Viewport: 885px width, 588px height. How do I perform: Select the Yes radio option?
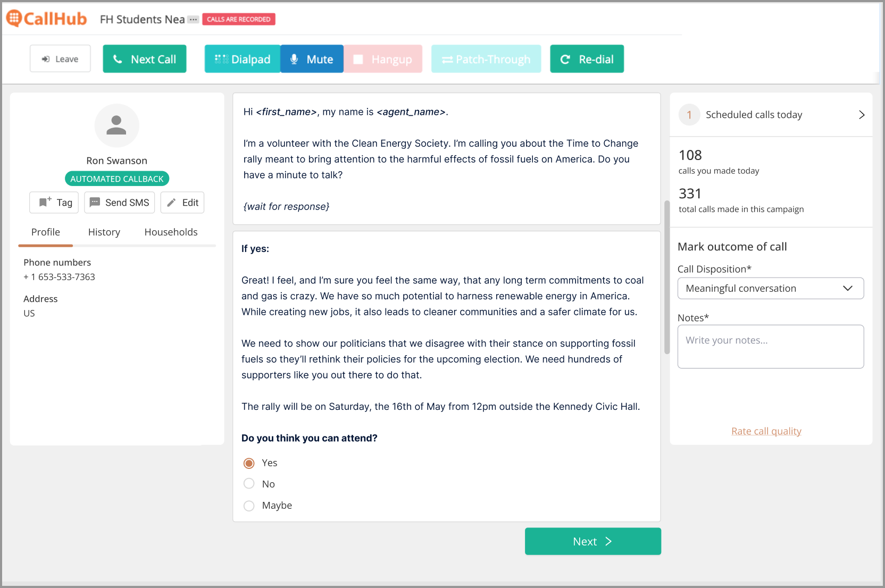249,463
